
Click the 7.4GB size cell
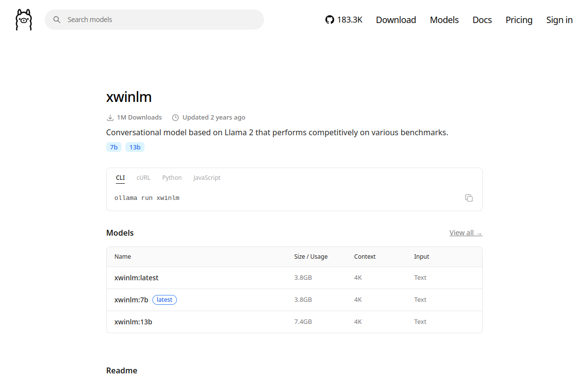coord(303,322)
